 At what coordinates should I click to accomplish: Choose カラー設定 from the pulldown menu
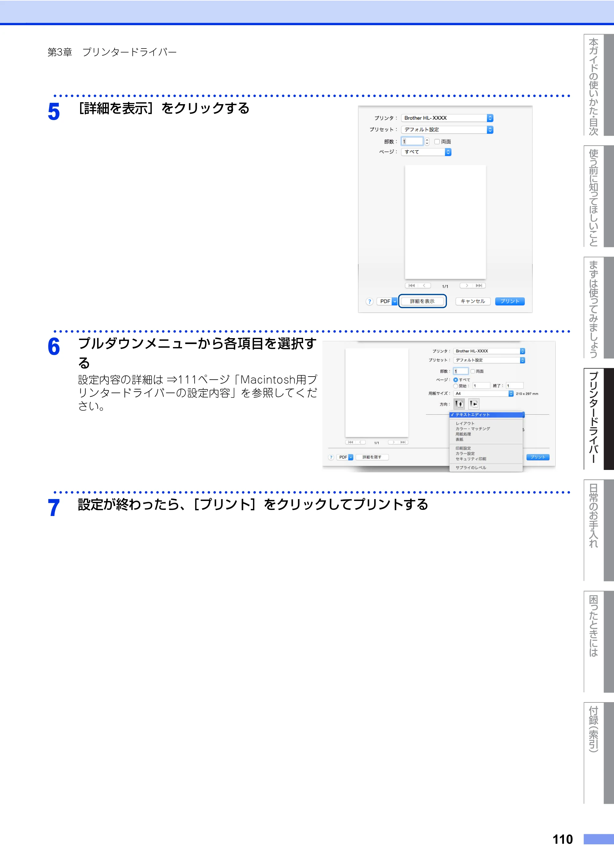tap(486, 453)
